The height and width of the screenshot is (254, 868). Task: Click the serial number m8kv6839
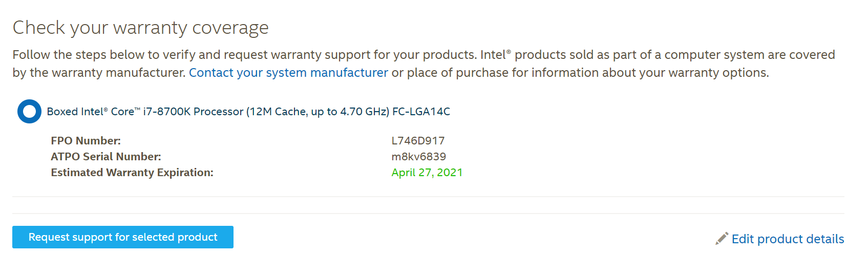click(x=418, y=157)
